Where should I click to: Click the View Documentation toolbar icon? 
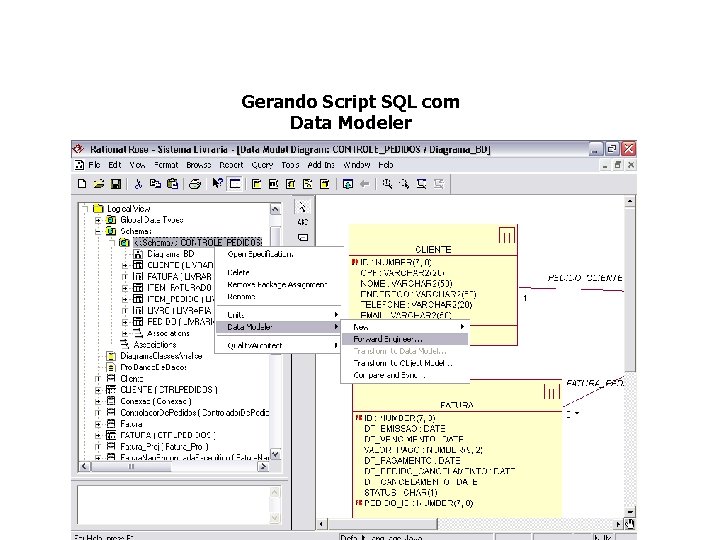235,184
